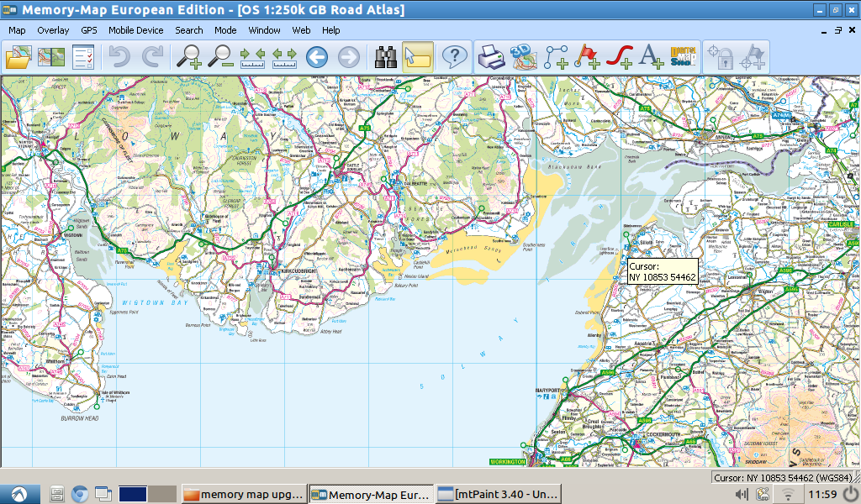861x504 pixels.
Task: Open the volume control tray icon
Action: point(742,494)
